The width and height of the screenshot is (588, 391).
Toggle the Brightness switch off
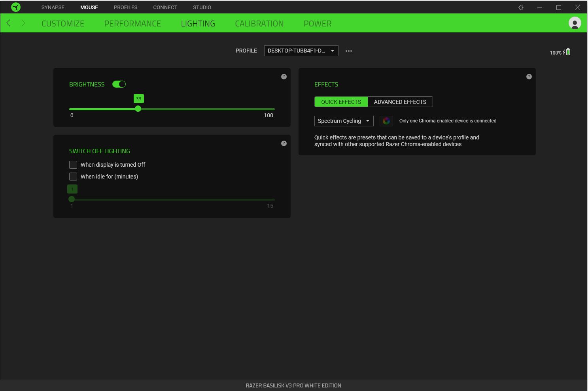point(119,84)
